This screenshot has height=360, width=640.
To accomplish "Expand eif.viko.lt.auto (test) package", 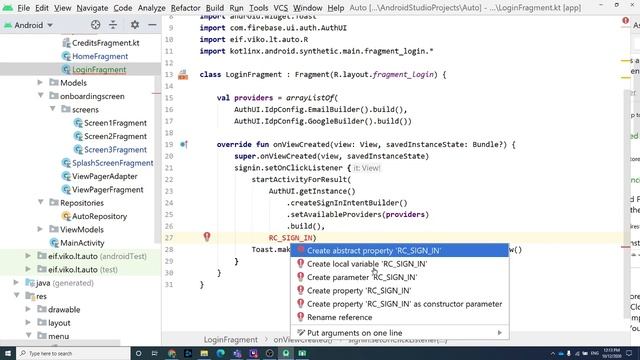I will tap(28, 269).
